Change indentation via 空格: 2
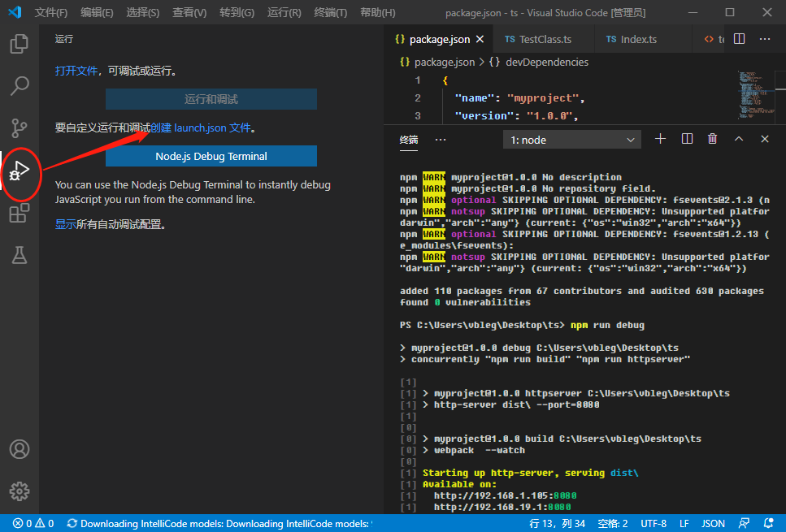Viewport: 786px width, 532px height. pos(613,524)
